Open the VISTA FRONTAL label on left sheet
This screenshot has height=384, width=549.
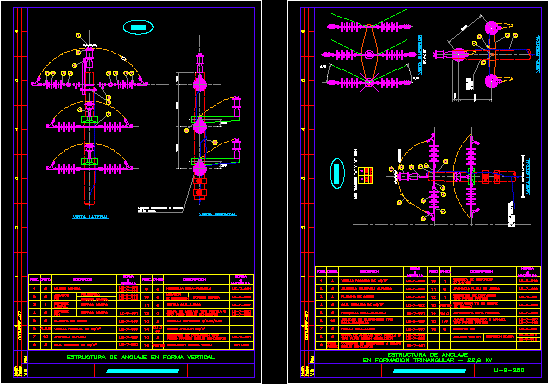[217, 214]
